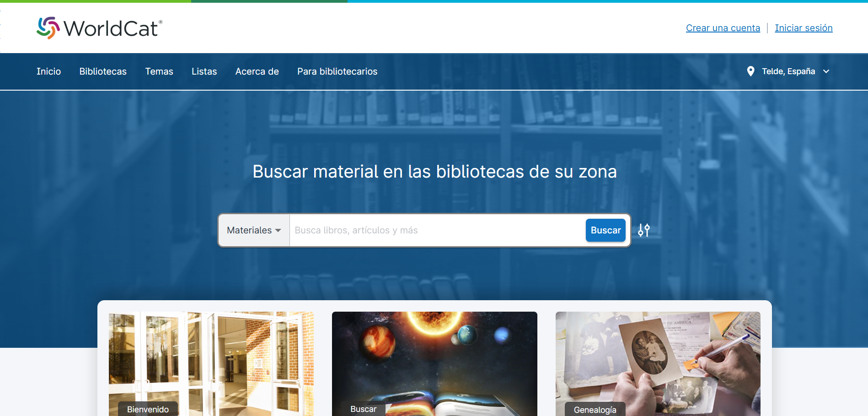Click Crear una cuenta link

coord(723,28)
